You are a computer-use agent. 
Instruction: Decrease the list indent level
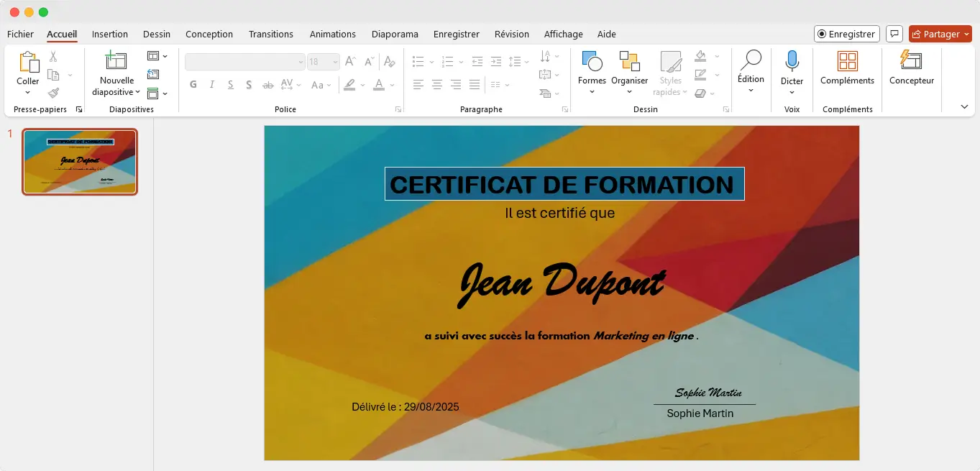point(477,62)
